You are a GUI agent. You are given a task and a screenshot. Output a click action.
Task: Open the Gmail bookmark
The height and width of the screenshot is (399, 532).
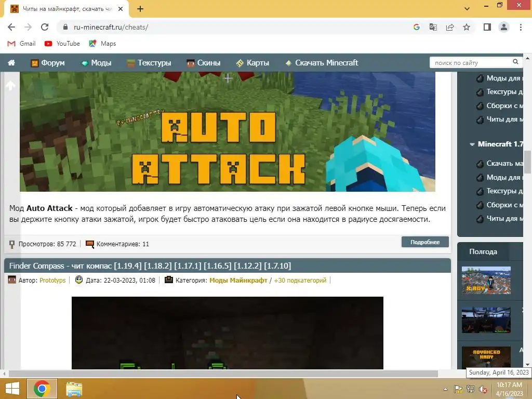(21, 44)
